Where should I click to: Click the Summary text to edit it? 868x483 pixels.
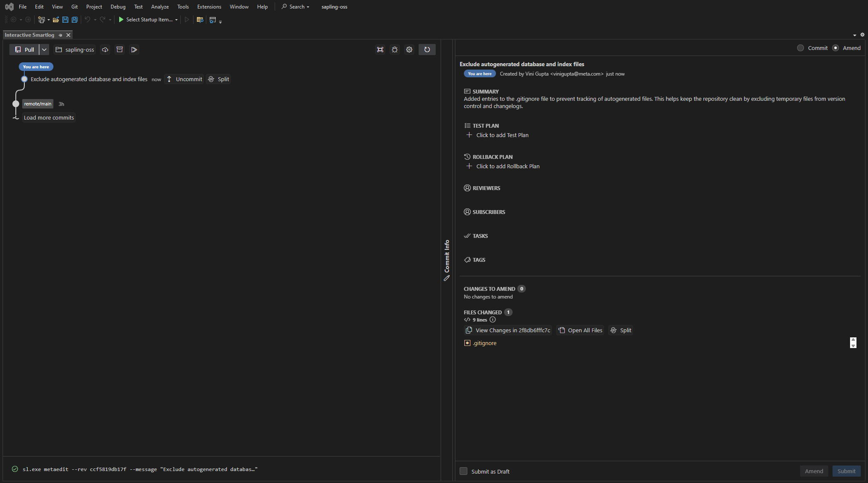[x=654, y=102]
